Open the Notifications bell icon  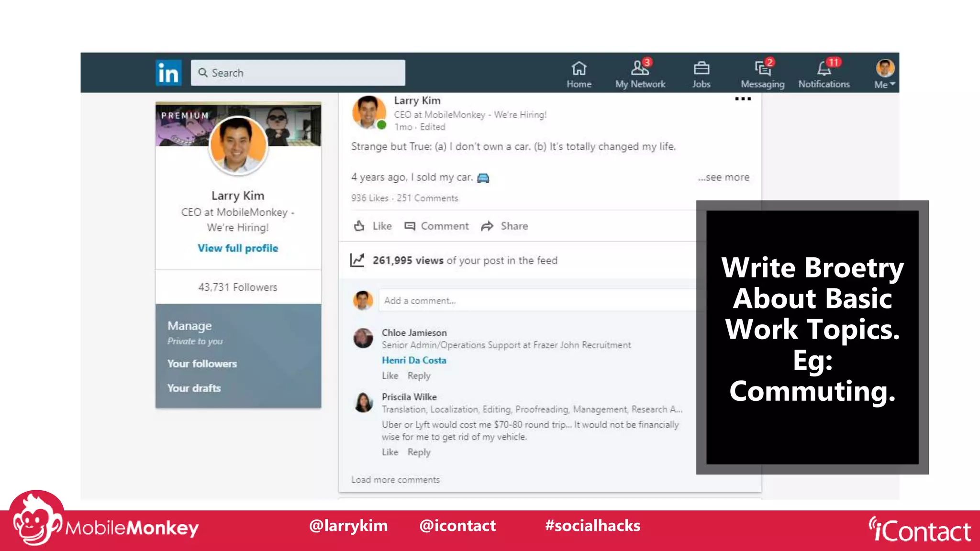click(x=824, y=69)
